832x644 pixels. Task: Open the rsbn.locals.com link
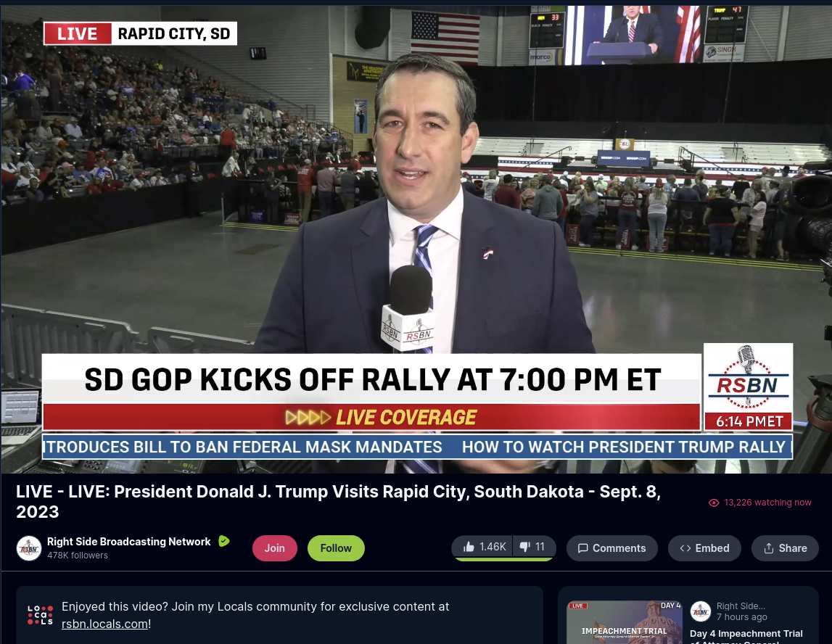click(x=104, y=624)
